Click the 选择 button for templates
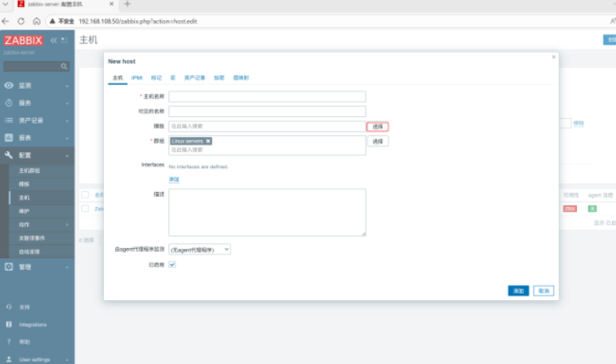Viewport: 616px width, 364px height. click(x=378, y=126)
